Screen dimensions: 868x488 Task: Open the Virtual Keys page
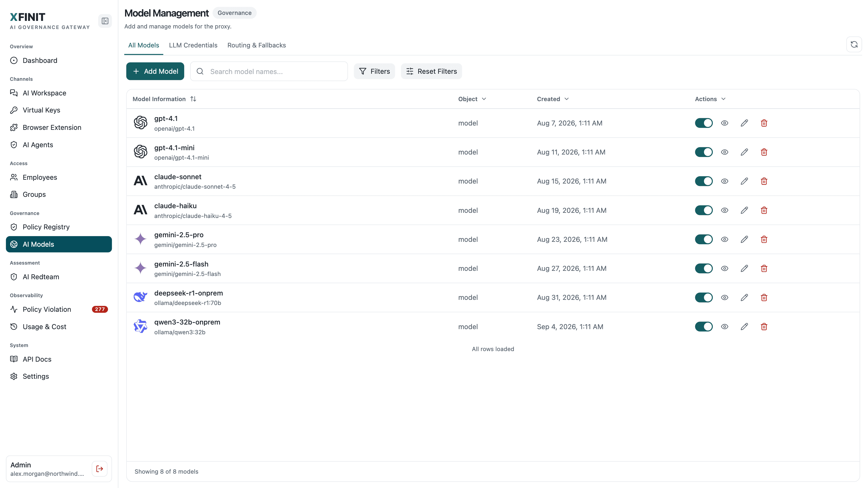coord(59,110)
